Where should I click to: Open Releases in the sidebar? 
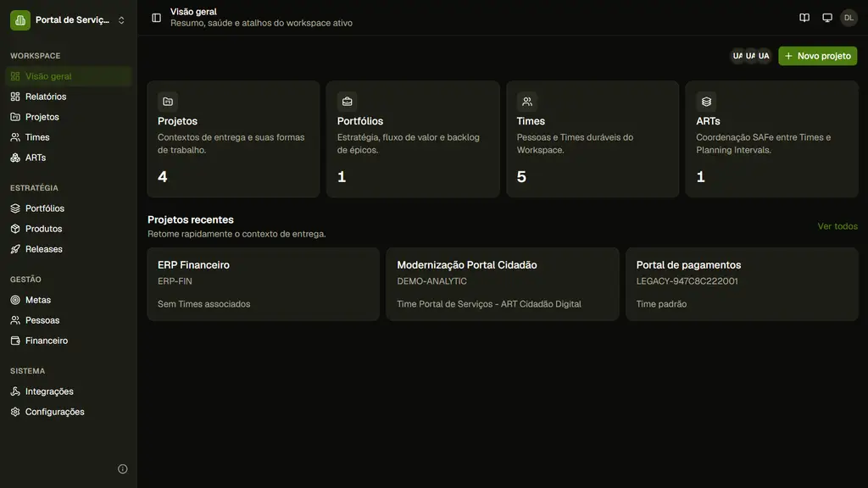(x=68, y=249)
